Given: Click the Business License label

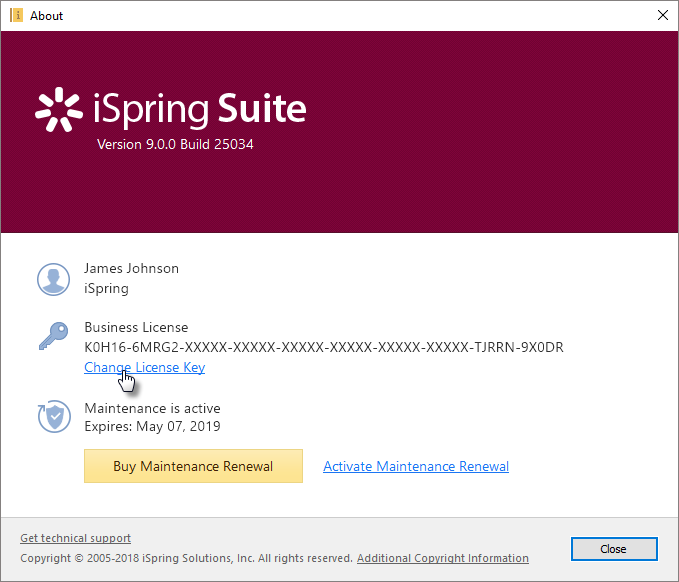Looking at the screenshot, I should click(x=136, y=327).
